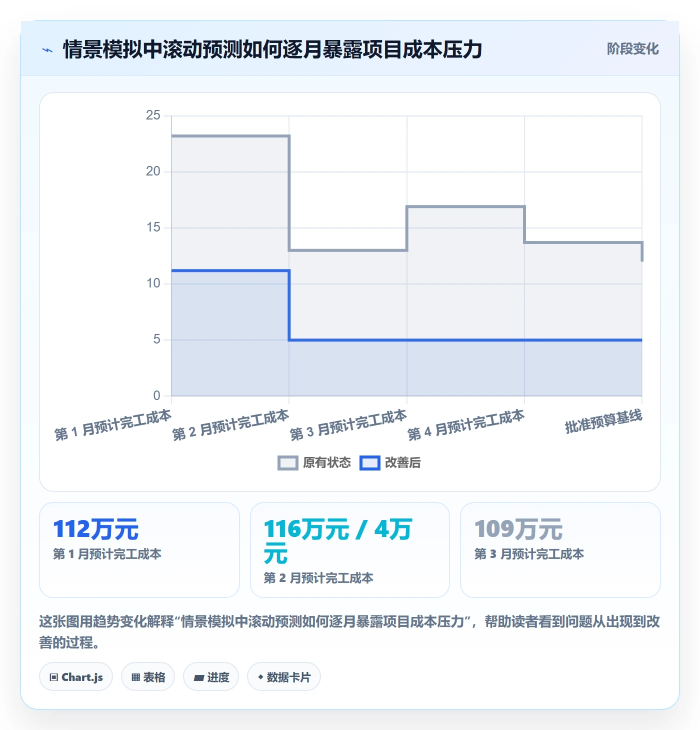Click the card caption 第 1 月预计完工成本
This screenshot has height=730, width=700.
click(107, 554)
